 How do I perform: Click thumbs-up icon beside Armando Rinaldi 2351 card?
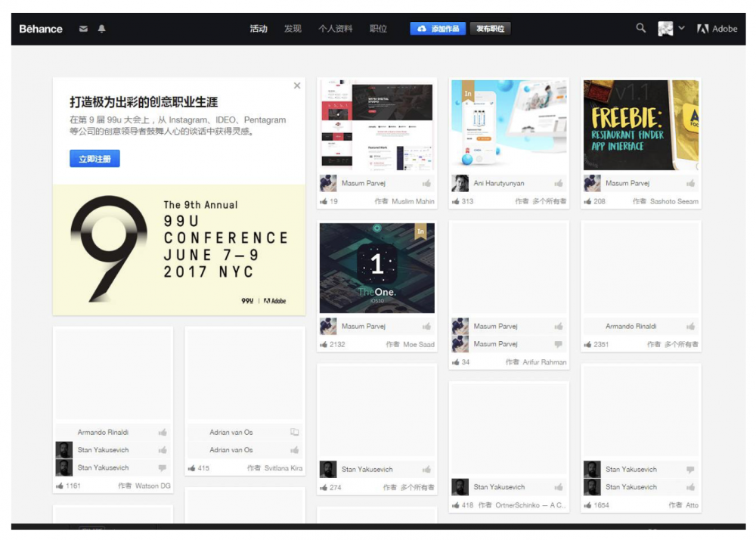(690, 327)
